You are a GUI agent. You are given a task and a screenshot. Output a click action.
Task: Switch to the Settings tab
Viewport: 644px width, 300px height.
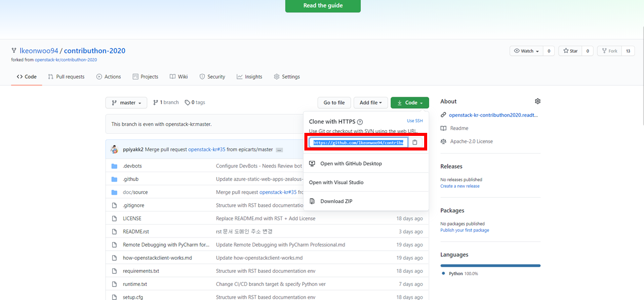pos(287,77)
